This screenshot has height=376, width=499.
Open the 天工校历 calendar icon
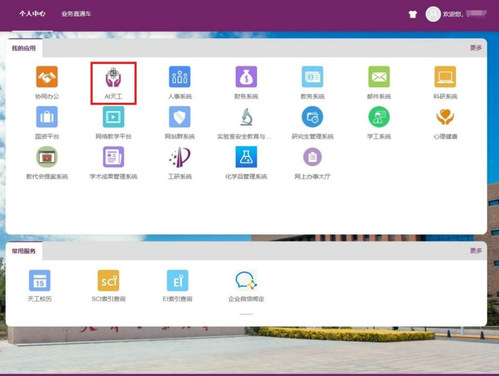coord(40,281)
